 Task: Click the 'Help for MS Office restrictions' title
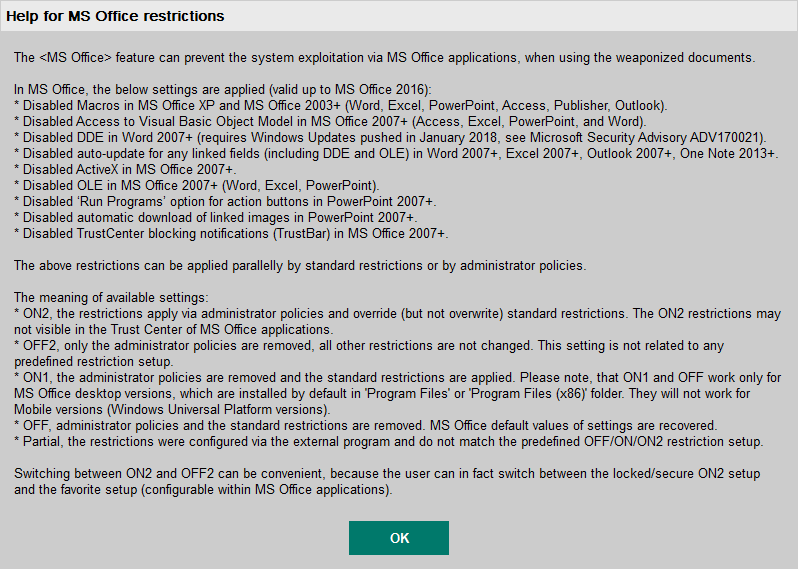117,17
